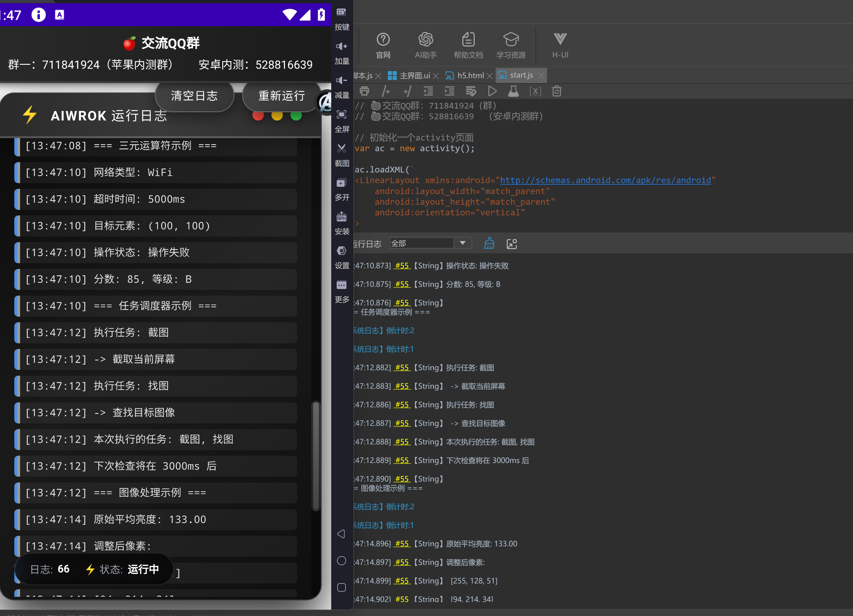Tap the 状态: 运行中 status indicator
Viewport: 853px width, 616px height.
(122, 569)
